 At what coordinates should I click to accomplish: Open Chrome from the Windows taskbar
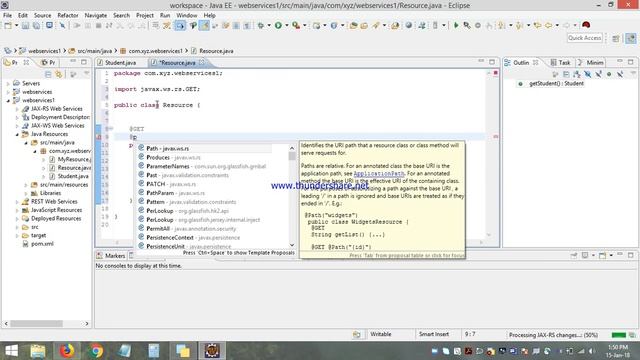(x=96, y=351)
